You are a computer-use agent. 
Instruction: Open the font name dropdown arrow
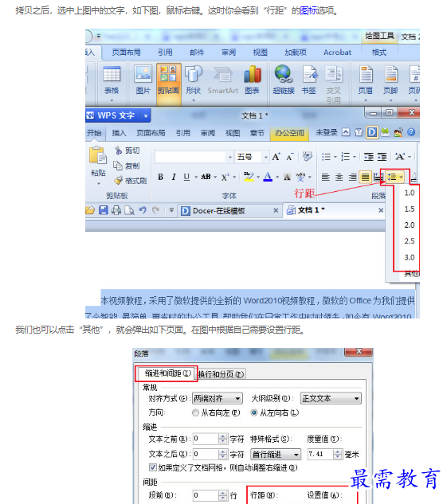230,157
